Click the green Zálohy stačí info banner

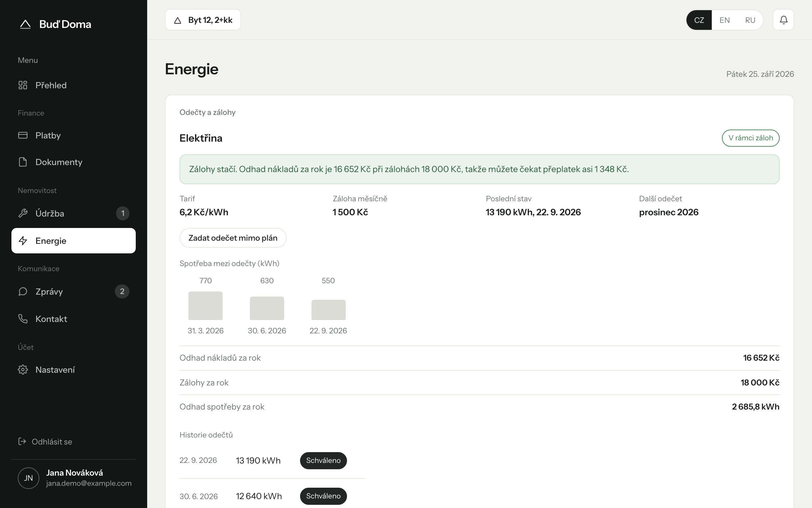pos(479,169)
